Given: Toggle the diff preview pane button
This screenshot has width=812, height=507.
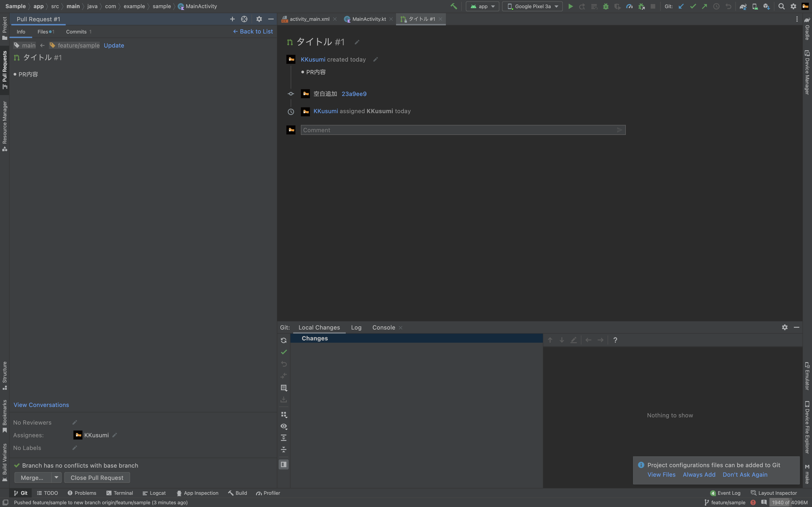Looking at the screenshot, I should point(283,464).
